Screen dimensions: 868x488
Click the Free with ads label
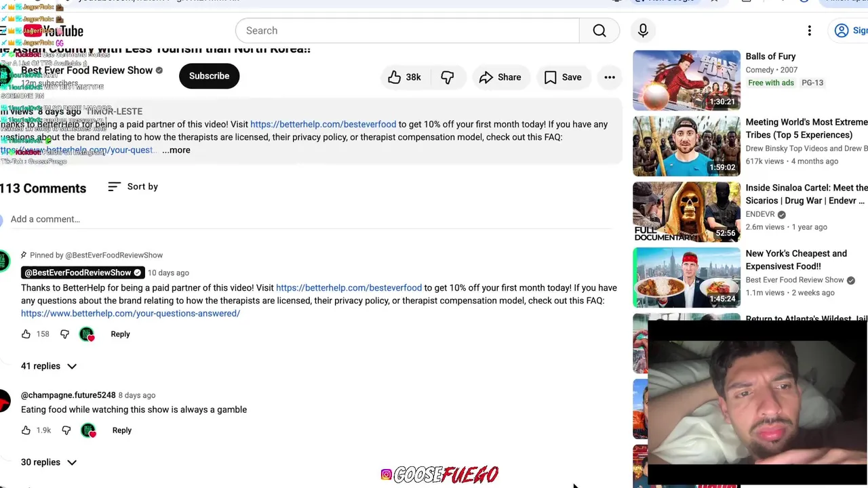point(771,83)
